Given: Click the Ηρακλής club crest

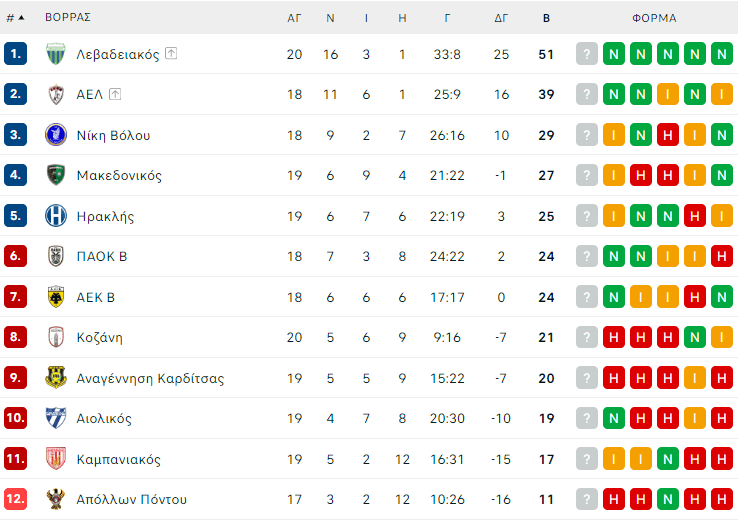Looking at the screenshot, I should (x=56, y=216).
